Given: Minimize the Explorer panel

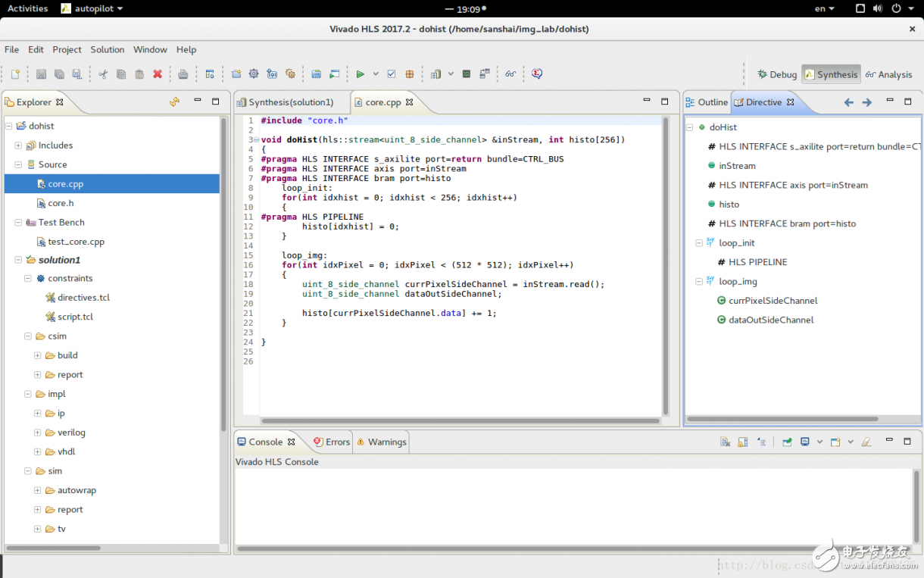Looking at the screenshot, I should [197, 101].
